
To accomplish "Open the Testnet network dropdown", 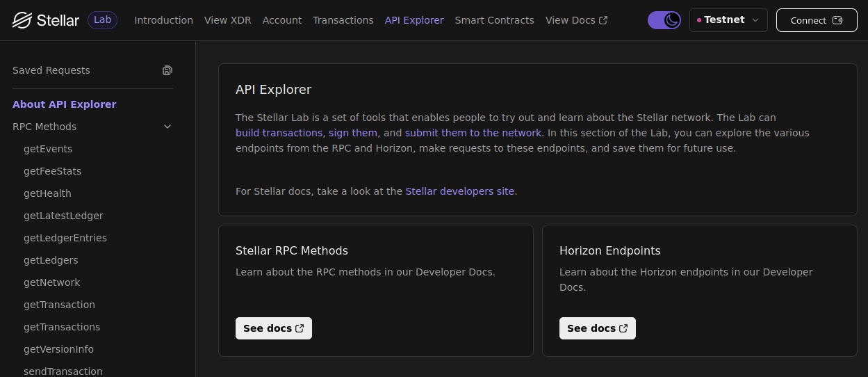I will coord(728,20).
